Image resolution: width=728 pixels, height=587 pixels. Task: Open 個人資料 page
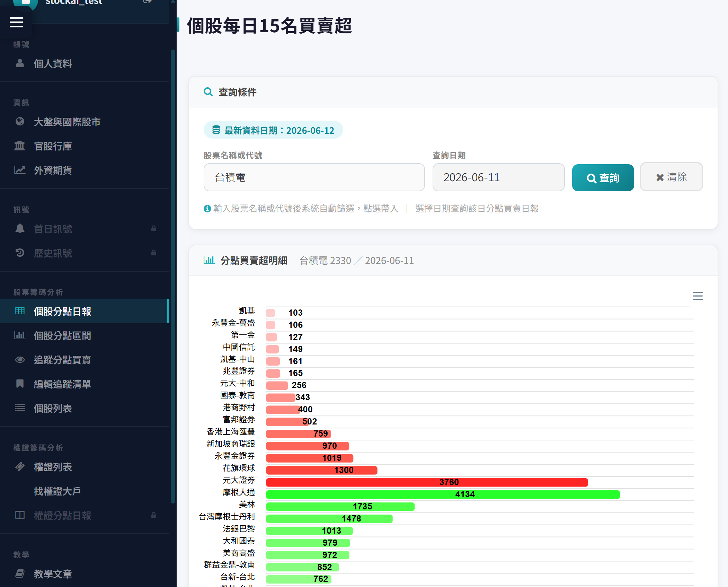(x=53, y=63)
